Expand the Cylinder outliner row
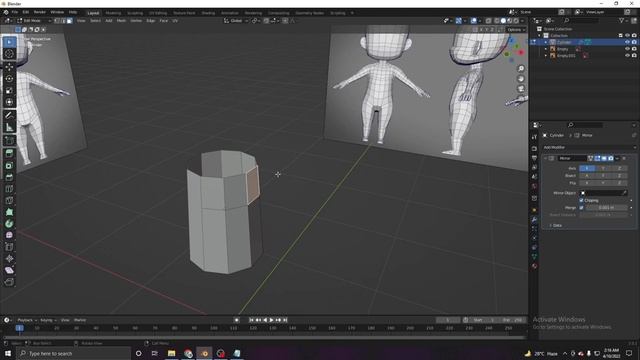 pos(546,42)
